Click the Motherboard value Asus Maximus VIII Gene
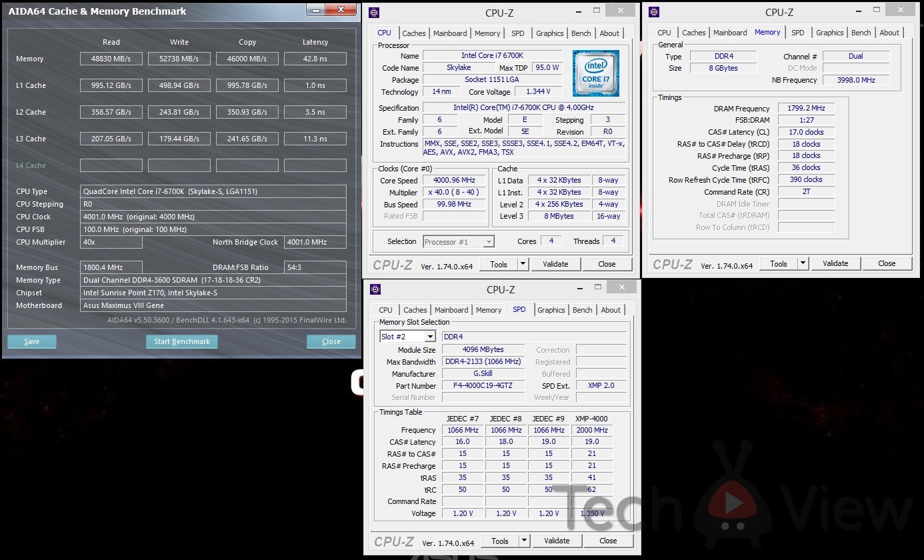924x560 pixels. coord(213,305)
